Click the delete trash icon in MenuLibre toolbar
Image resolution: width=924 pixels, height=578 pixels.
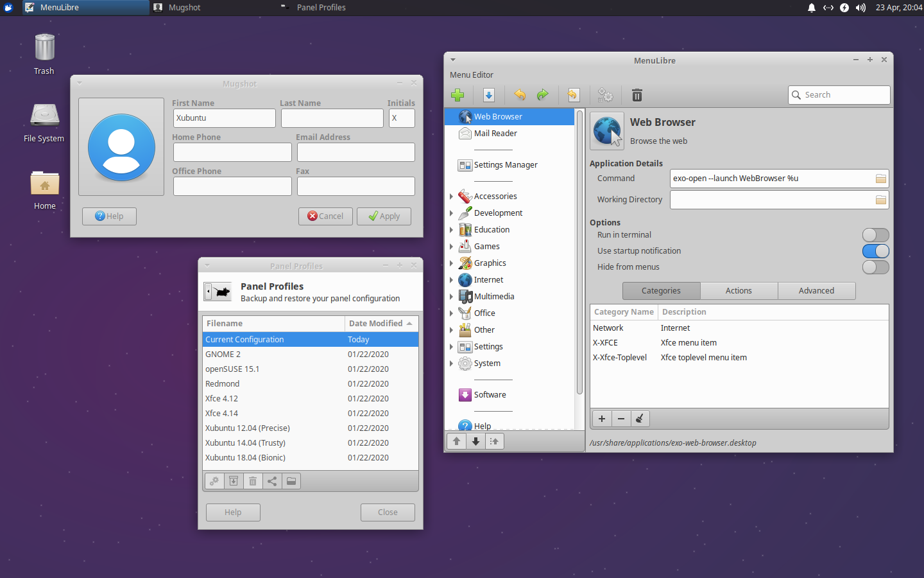[x=637, y=95]
